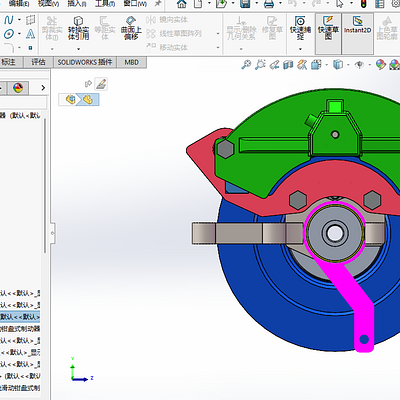Select the first breadcrumb part icon
The height and width of the screenshot is (400, 400).
pyautogui.click(x=70, y=99)
